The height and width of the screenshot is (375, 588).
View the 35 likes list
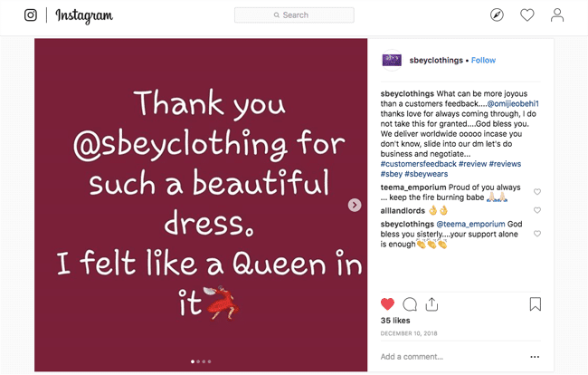click(397, 322)
